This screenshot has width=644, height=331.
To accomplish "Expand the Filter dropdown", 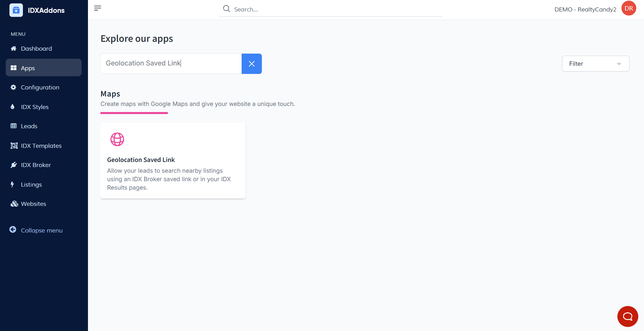I will [595, 64].
